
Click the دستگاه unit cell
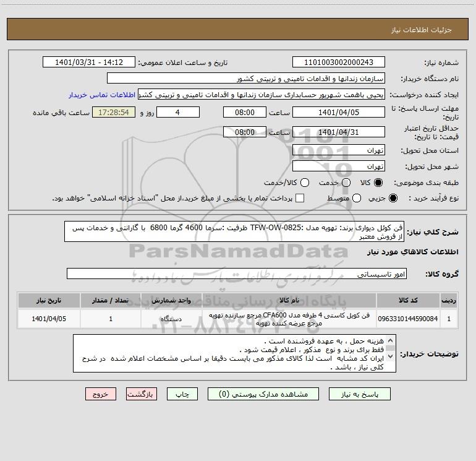[x=171, y=319]
